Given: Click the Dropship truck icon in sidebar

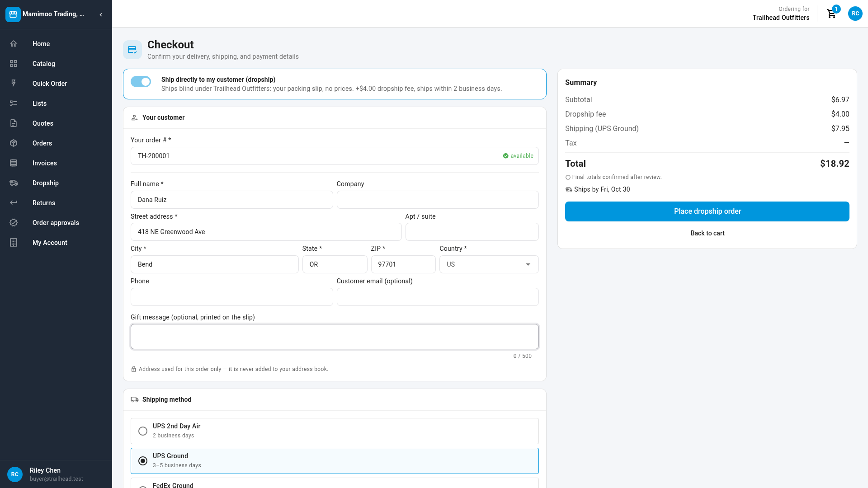Looking at the screenshot, I should [14, 183].
